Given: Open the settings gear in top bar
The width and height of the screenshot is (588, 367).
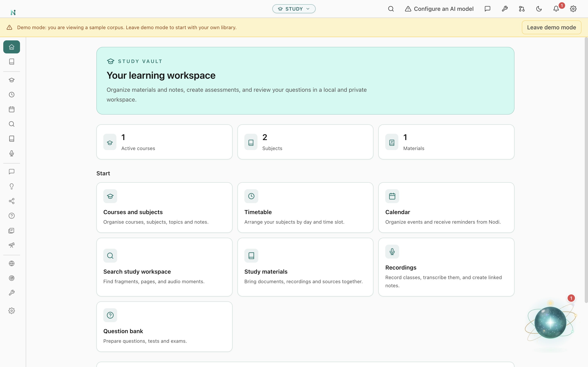Looking at the screenshot, I should pos(573,9).
